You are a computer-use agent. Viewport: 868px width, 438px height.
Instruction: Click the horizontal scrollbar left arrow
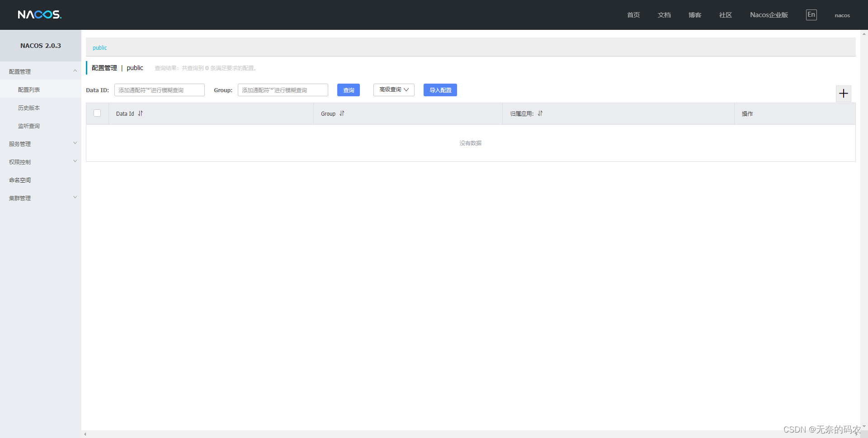[x=85, y=434]
